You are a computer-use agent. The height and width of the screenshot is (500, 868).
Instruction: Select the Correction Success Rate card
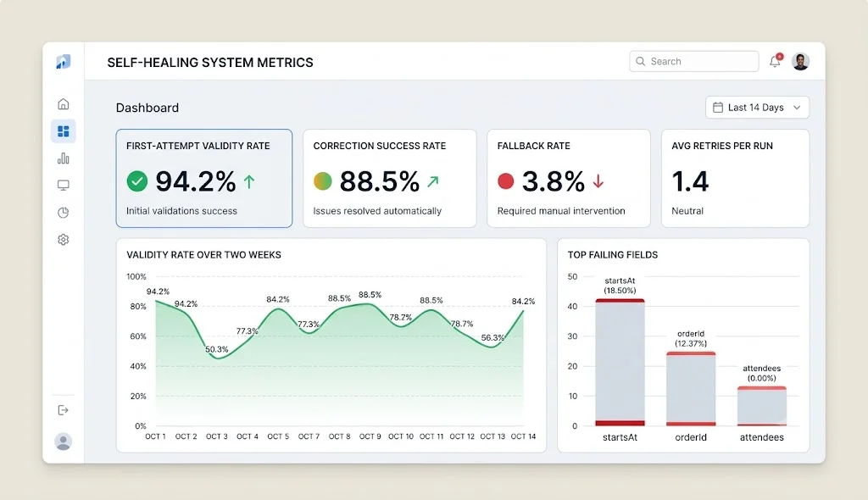coord(390,178)
